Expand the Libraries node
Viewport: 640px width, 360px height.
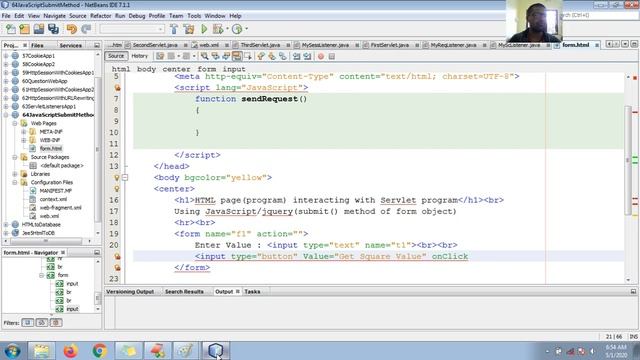(x=15, y=174)
